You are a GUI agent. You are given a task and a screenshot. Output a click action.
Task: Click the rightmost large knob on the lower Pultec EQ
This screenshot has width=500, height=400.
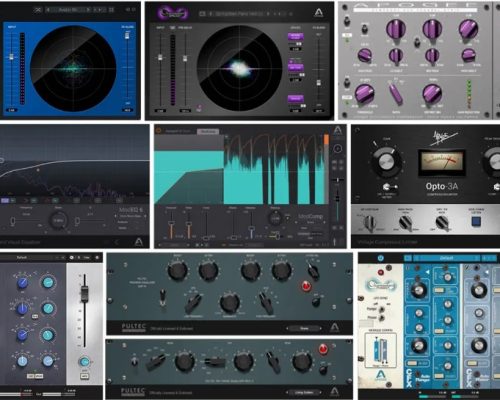(302, 361)
